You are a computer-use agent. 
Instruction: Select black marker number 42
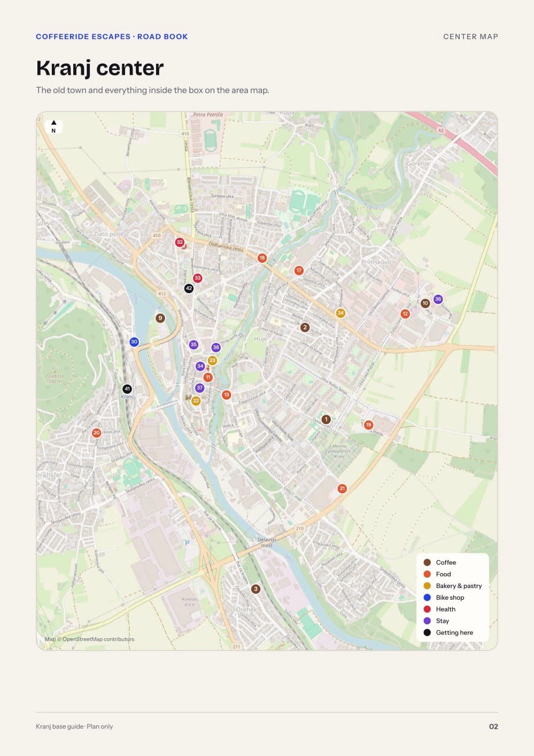[189, 288]
